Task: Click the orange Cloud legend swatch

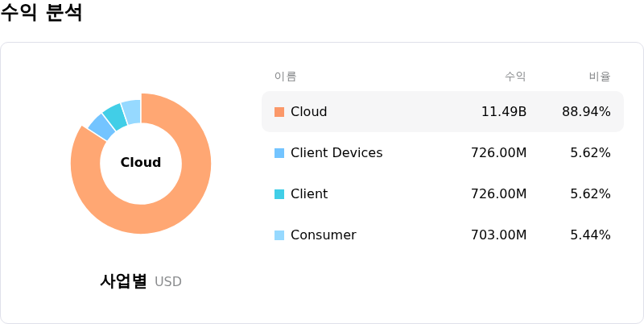Action: tap(279, 112)
